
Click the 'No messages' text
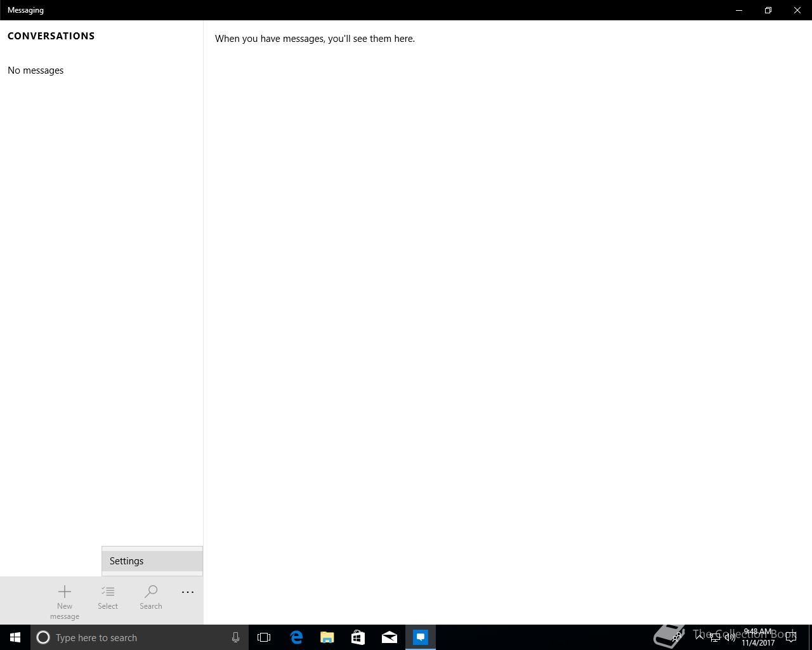coord(36,70)
